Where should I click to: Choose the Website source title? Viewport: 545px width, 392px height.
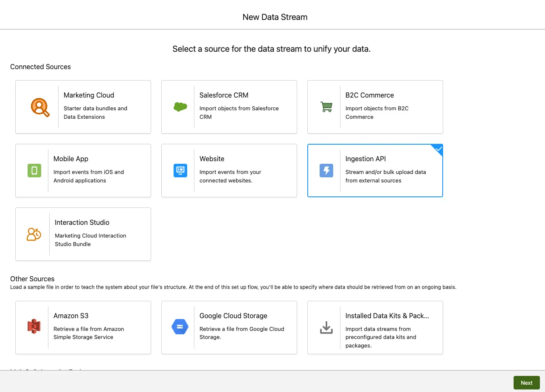(x=212, y=159)
